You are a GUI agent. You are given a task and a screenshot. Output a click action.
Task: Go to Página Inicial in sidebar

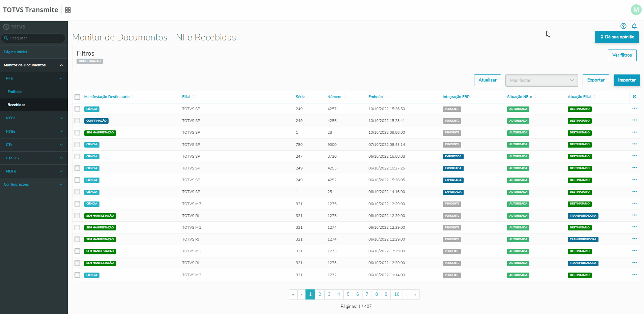pyautogui.click(x=15, y=52)
